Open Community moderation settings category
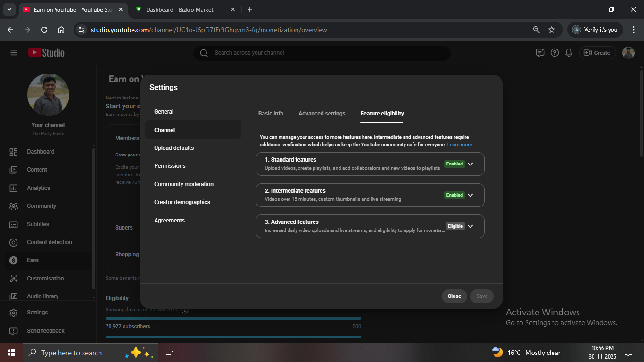Image resolution: width=644 pixels, height=362 pixels. point(184,184)
